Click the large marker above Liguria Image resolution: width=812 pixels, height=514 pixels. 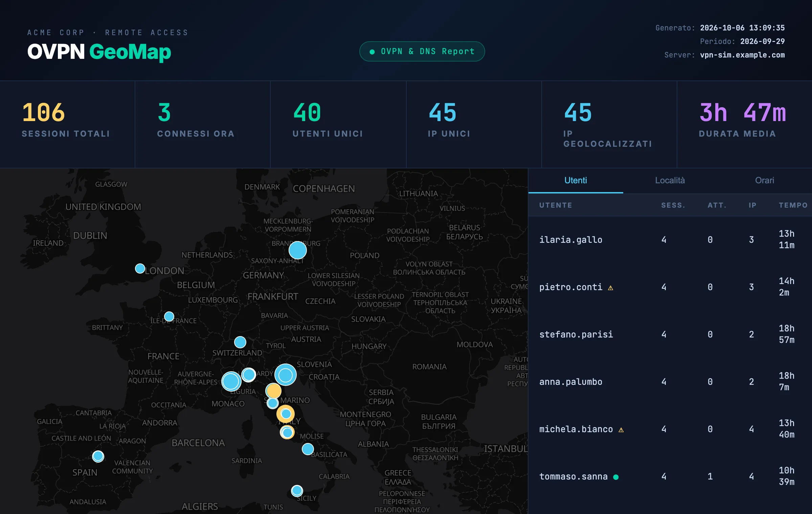231,381
